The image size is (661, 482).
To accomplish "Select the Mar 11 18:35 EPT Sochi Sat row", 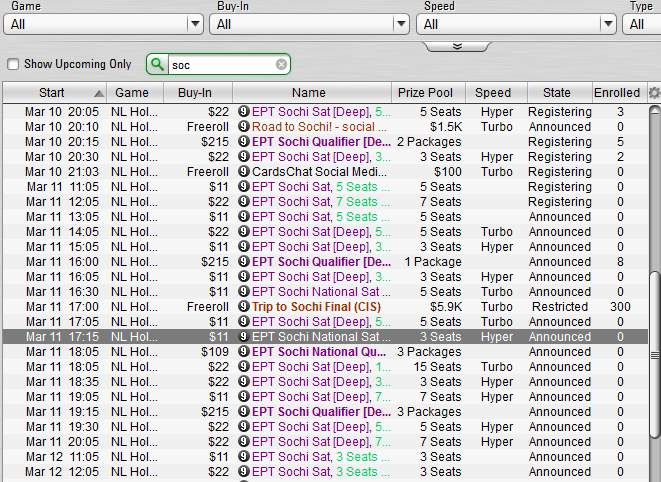I will coord(325,382).
